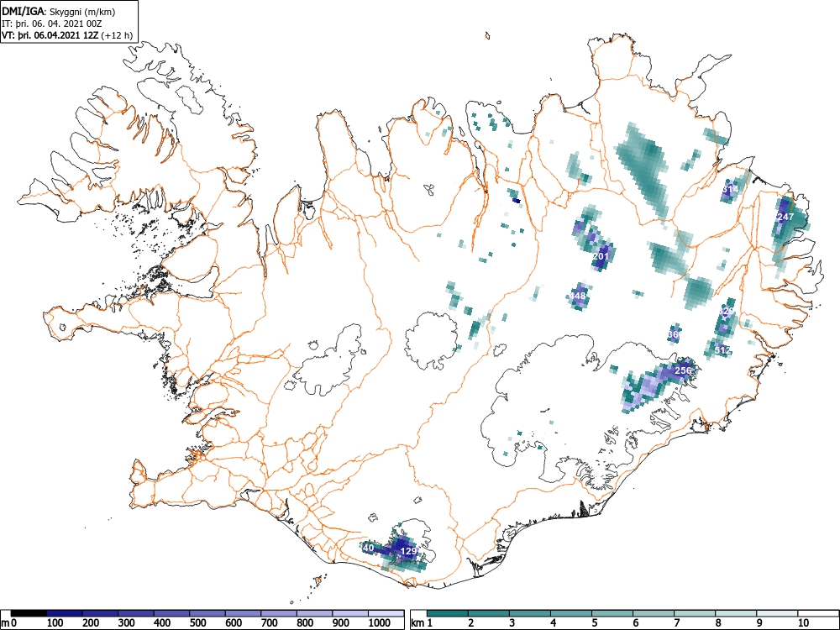Click the '40' visibility value in the south
This screenshot has height=630, width=840.
[x=369, y=548]
